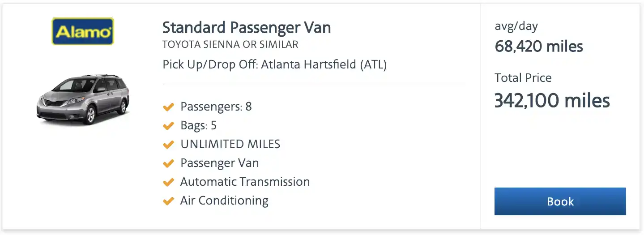Click the UNLIMITED MILES feature text
644x235 pixels.
pos(230,145)
